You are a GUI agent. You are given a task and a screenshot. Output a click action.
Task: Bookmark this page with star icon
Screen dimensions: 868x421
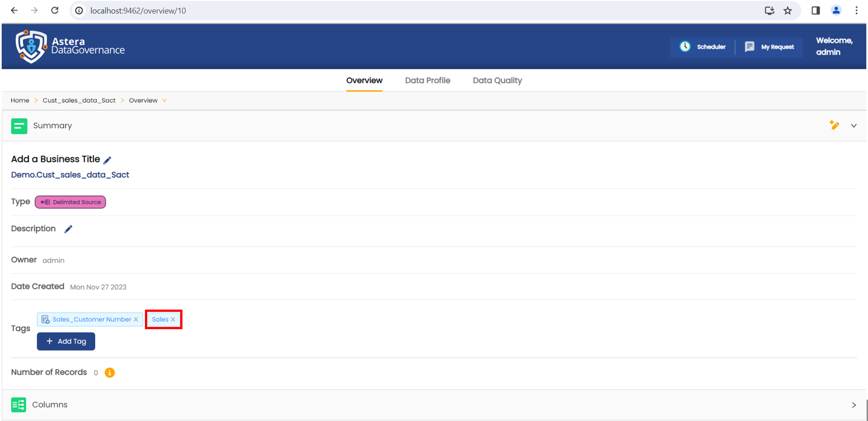(788, 11)
